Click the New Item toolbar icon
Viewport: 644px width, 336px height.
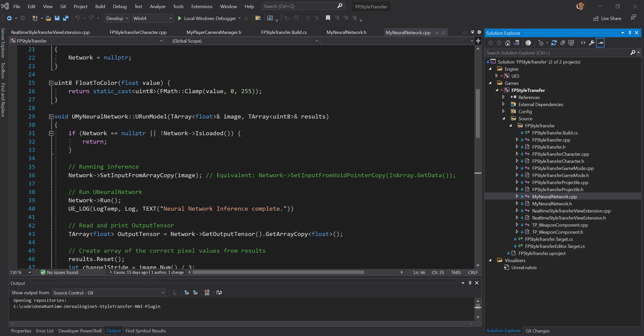coord(35,18)
